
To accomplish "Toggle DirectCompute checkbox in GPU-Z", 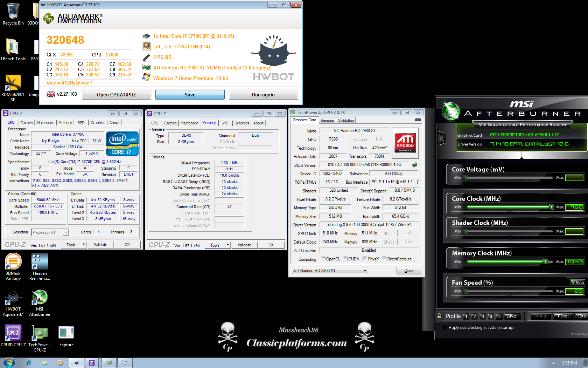I will coord(384,259).
